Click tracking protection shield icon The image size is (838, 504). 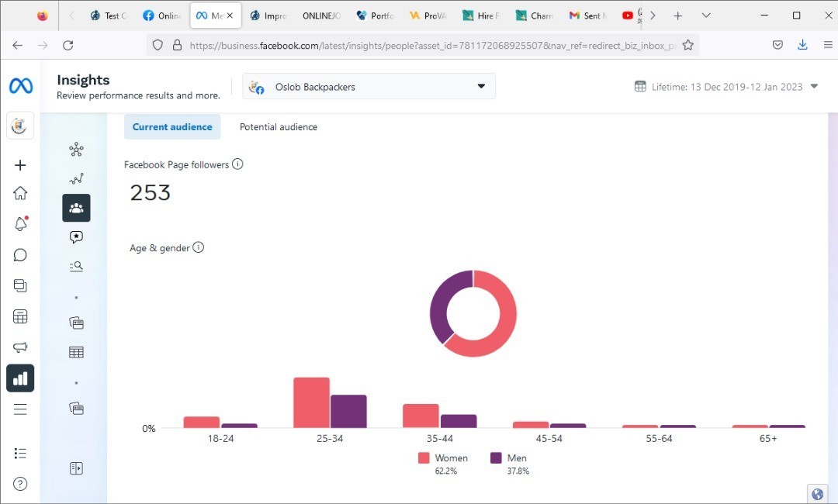pyautogui.click(x=157, y=46)
